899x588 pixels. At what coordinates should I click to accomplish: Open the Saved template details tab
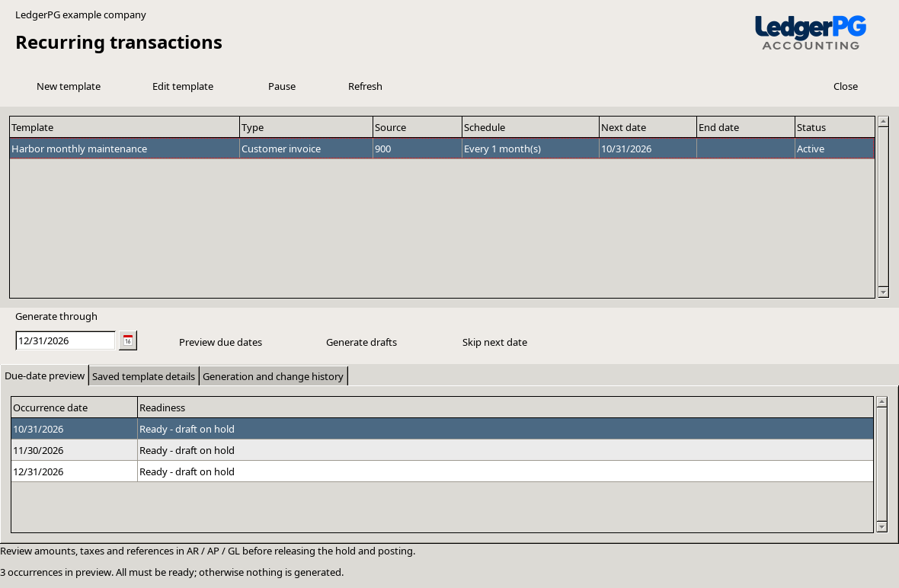(144, 376)
